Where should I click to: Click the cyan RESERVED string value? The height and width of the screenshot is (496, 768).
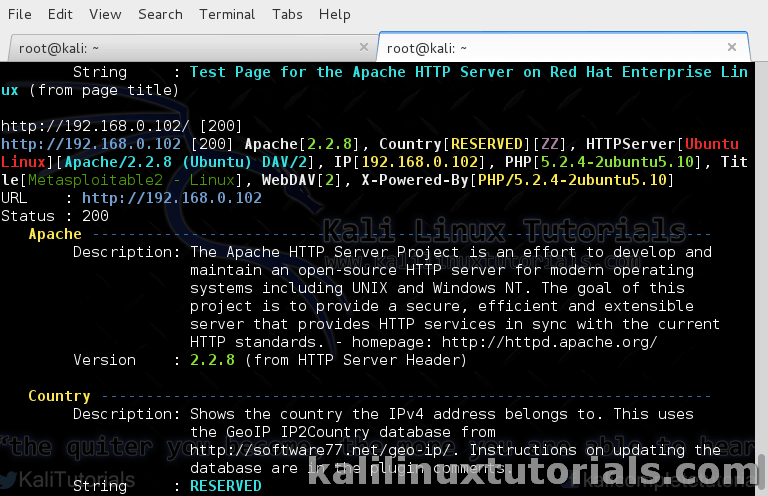point(225,486)
